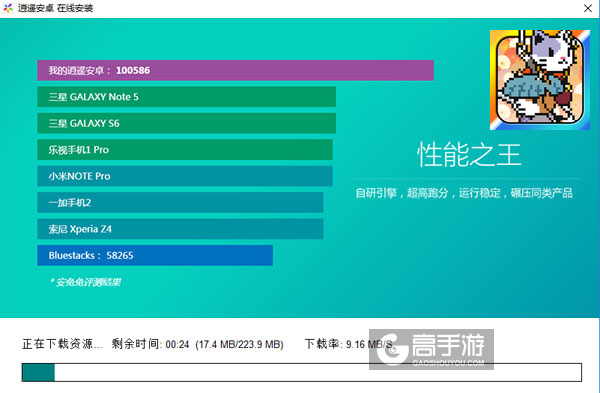The width and height of the screenshot is (600, 393).
Task: Click the 正在下载资源 status text
Action: [x=62, y=344]
